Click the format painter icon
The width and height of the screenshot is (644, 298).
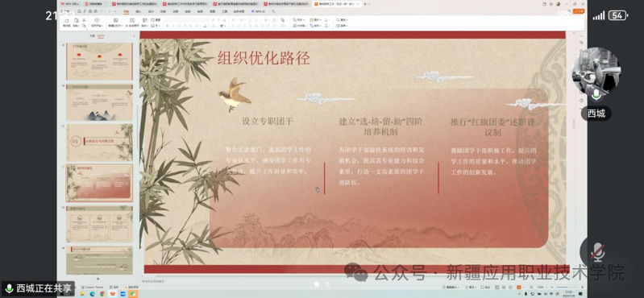tap(67, 23)
